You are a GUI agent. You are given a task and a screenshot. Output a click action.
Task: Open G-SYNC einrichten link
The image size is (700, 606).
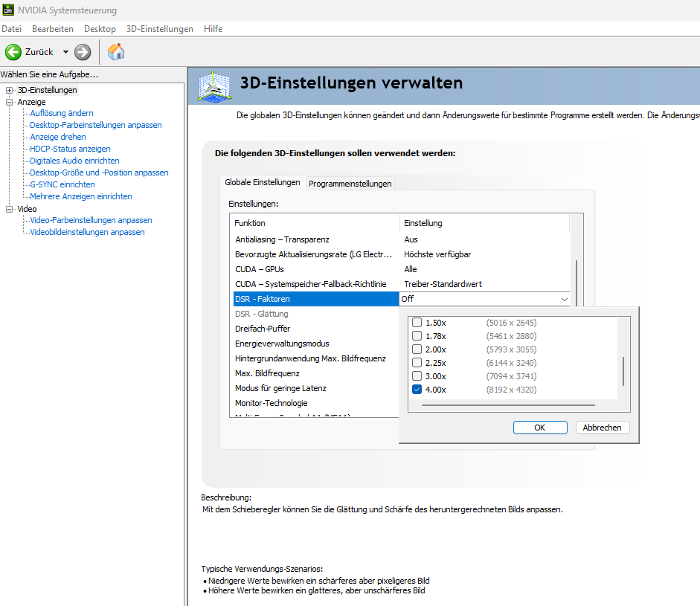62,184
